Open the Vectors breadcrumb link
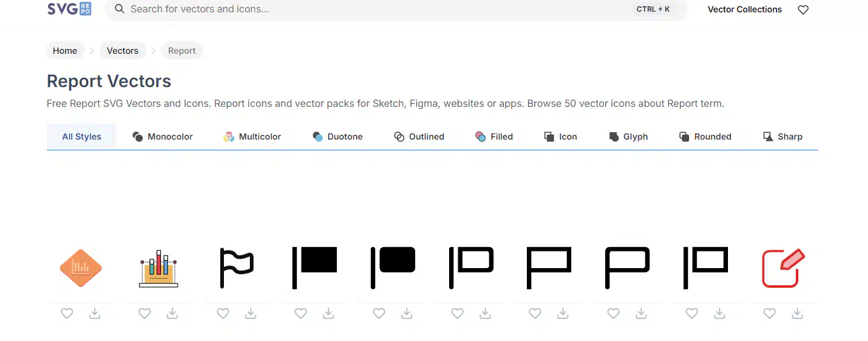Viewport: 868px width, 341px height. (123, 51)
